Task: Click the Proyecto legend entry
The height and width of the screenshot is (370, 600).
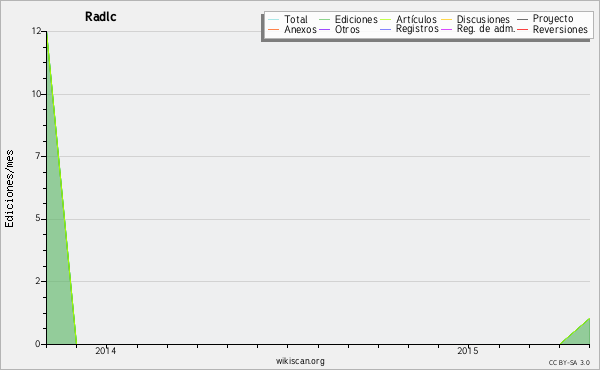Action: click(545, 19)
